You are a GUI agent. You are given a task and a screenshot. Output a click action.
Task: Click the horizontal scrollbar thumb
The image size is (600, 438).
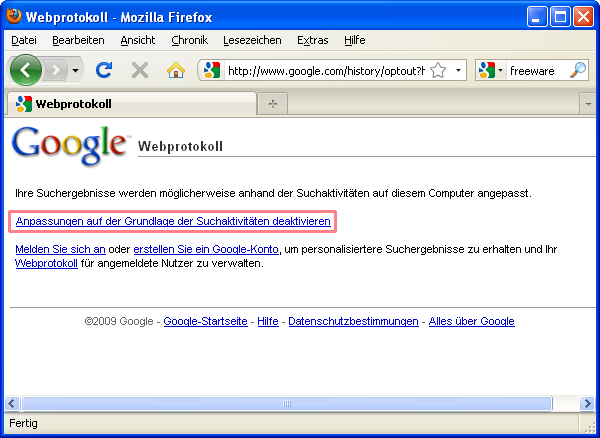pos(287,403)
